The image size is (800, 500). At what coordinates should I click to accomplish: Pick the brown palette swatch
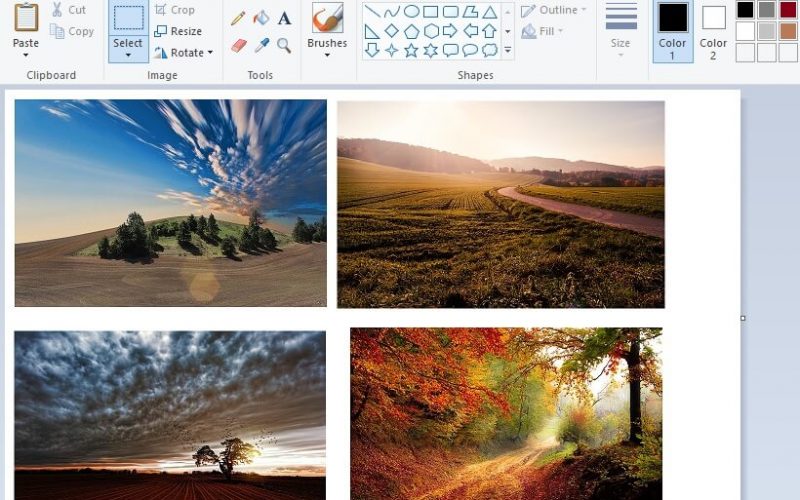(788, 31)
